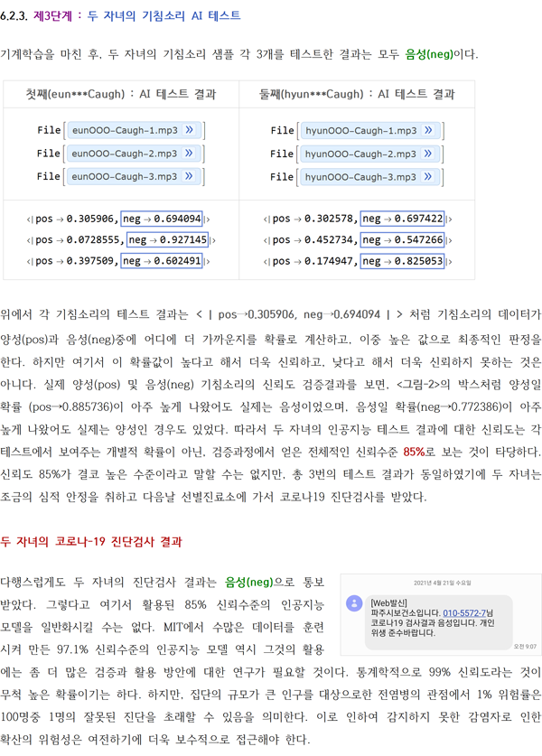Select file name hyunOOO-Caugh-1.mp3
Image resolution: width=542 pixels, height=756 pixels.
pos(361,130)
